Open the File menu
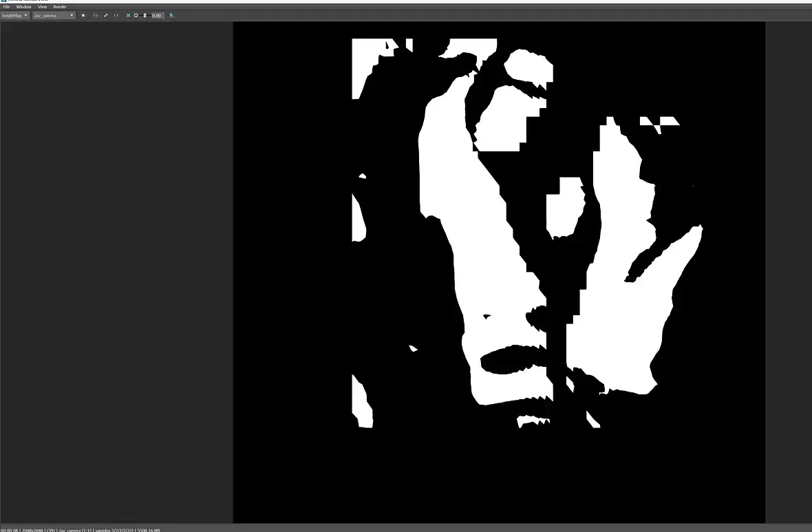Viewport: 812px width, 532px height. coord(6,7)
